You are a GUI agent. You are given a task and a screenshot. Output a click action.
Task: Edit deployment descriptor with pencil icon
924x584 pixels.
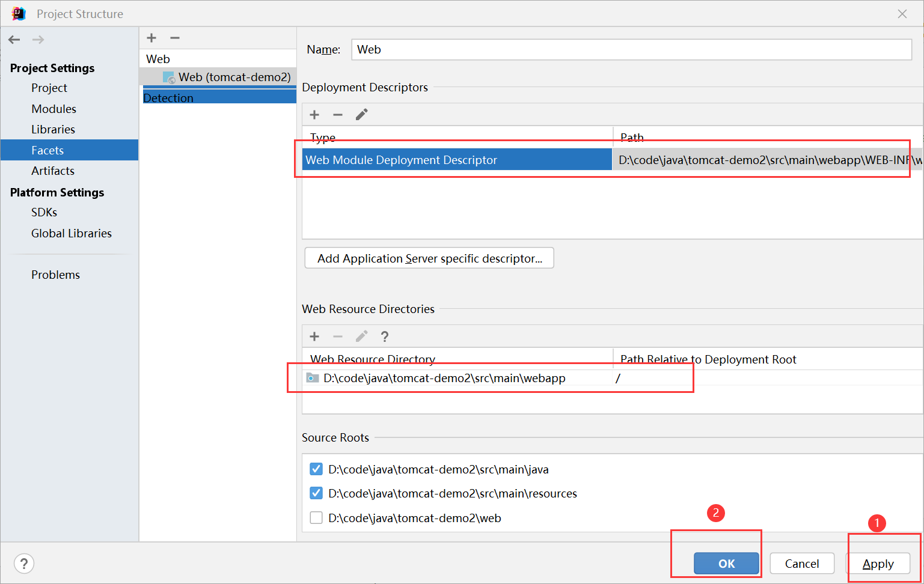[361, 115]
